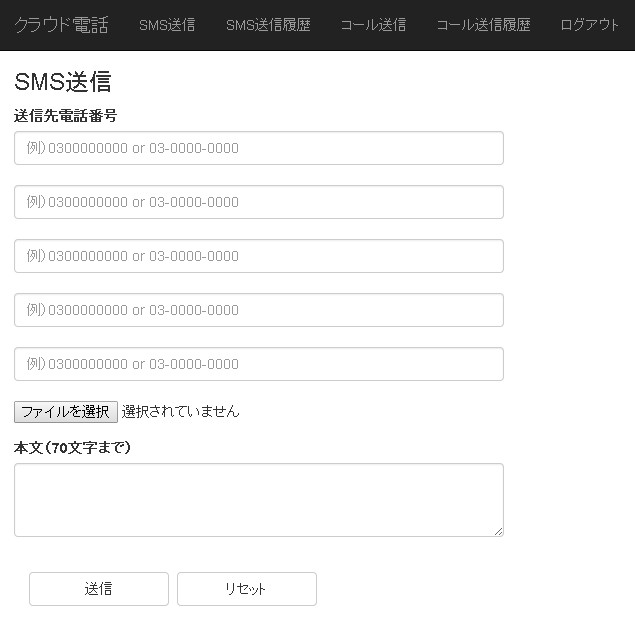The width and height of the screenshot is (635, 621).
Task: Click inside the 本文 message textarea
Action: (258, 499)
